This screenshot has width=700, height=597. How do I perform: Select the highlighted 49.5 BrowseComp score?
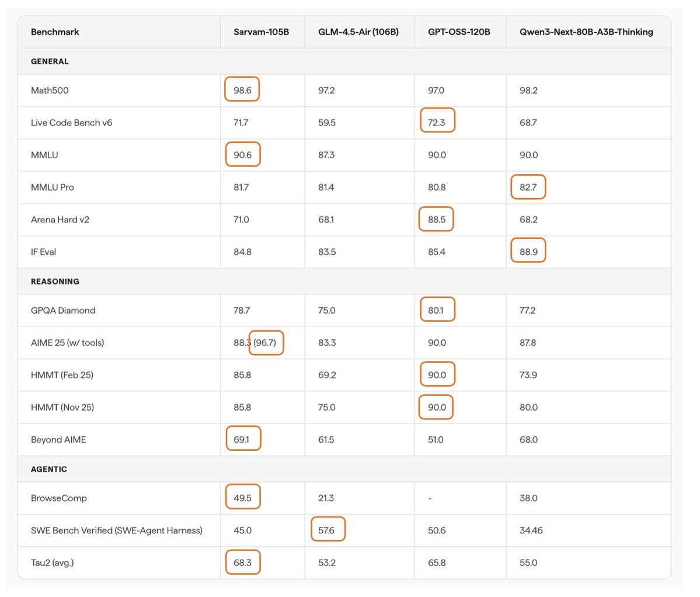(x=242, y=498)
